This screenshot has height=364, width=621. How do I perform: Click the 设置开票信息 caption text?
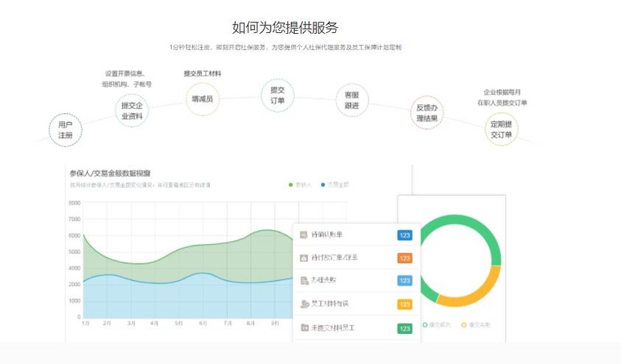[x=124, y=73]
